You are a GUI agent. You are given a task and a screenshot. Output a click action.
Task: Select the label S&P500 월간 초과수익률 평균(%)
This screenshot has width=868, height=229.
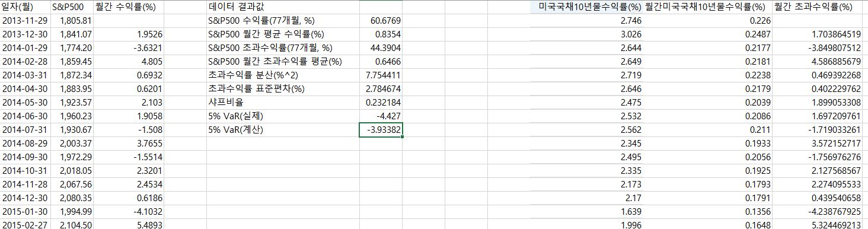pyautogui.click(x=283, y=62)
